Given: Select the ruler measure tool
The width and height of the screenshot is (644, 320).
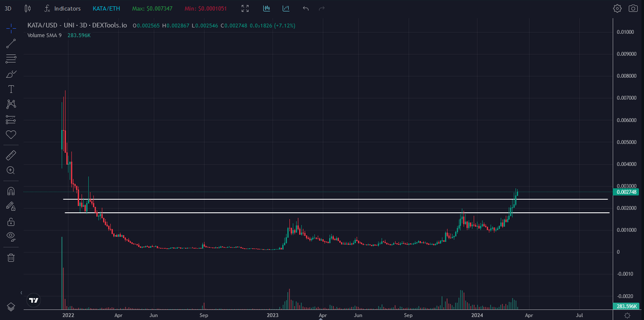Looking at the screenshot, I should click(11, 155).
